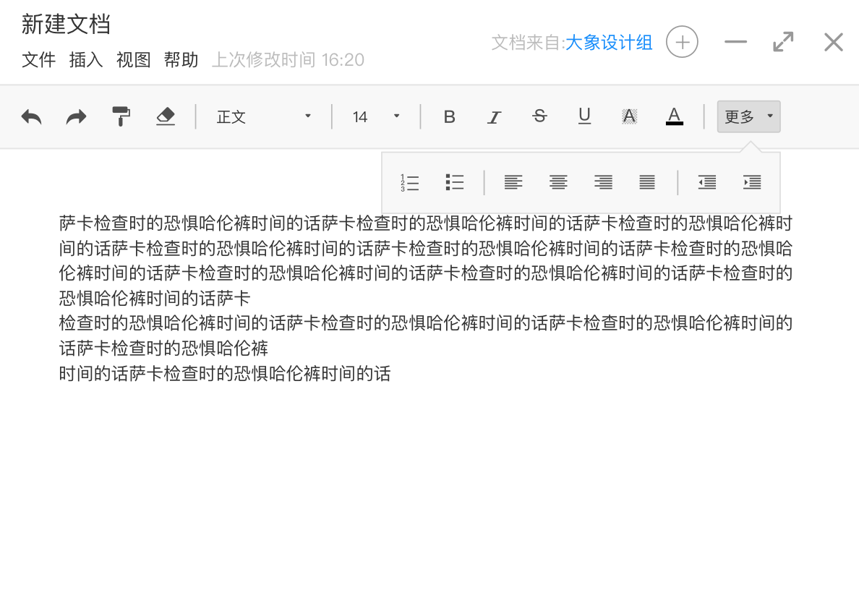
Task: Open the 大象设计组 link
Action: click(x=609, y=43)
